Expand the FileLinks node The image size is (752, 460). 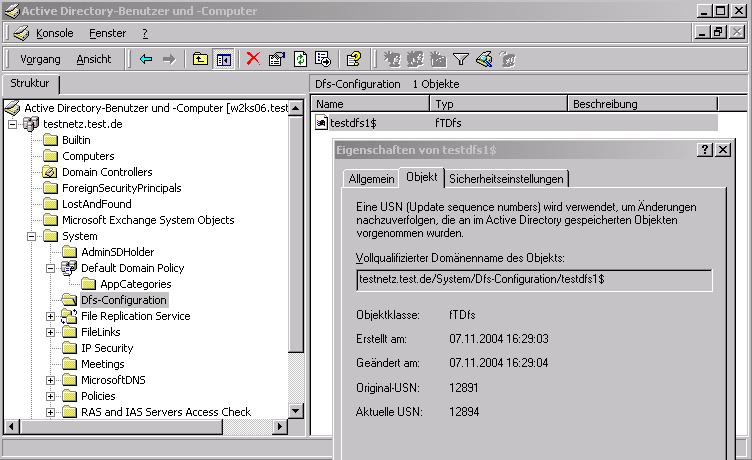50,332
